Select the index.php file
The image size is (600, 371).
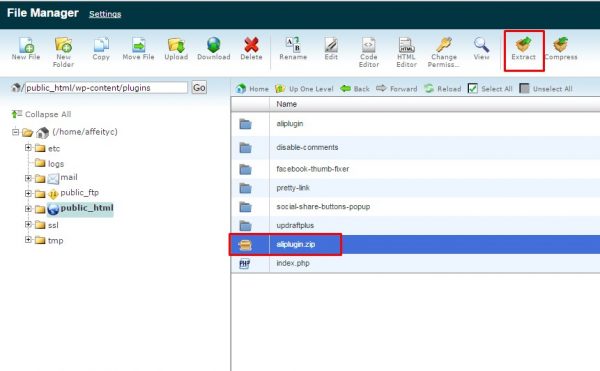pyautogui.click(x=416, y=263)
